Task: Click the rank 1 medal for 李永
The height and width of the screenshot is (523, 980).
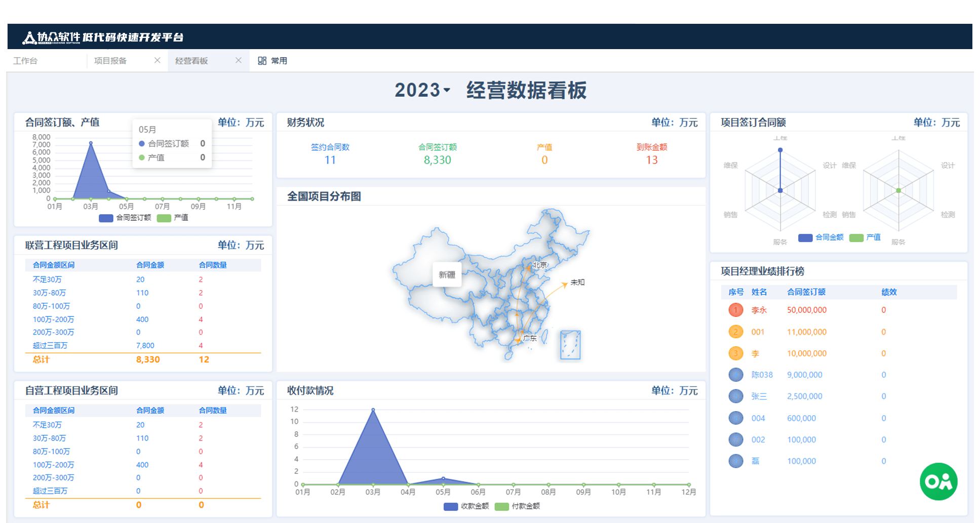Action: (x=735, y=310)
